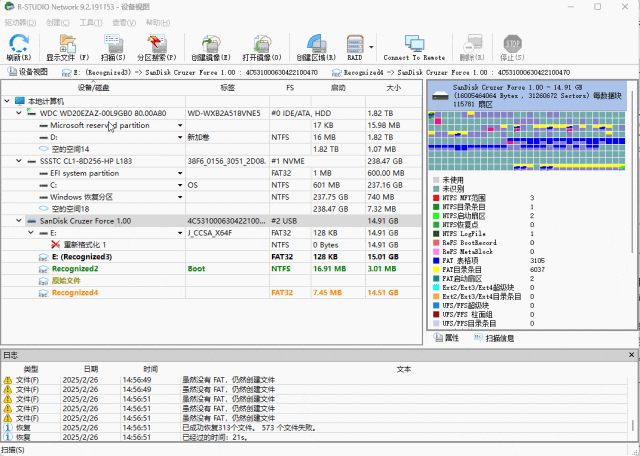This screenshot has height=456, width=640.
Task: Open dropdown for Microsoft reserved partition
Action: pyautogui.click(x=180, y=125)
